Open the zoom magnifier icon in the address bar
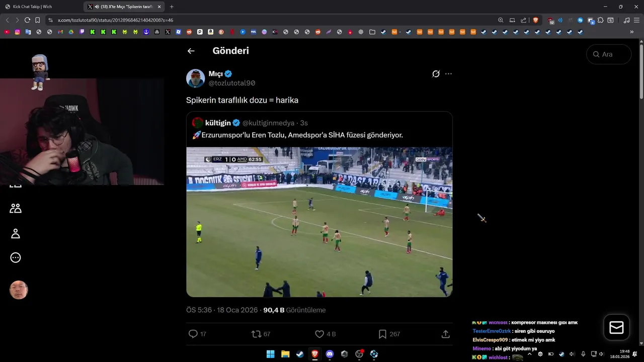This screenshot has width=644, height=362. point(501,20)
